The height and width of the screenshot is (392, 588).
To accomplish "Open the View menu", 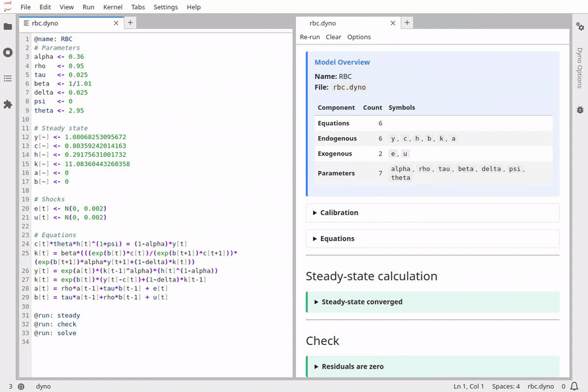I will click(67, 7).
